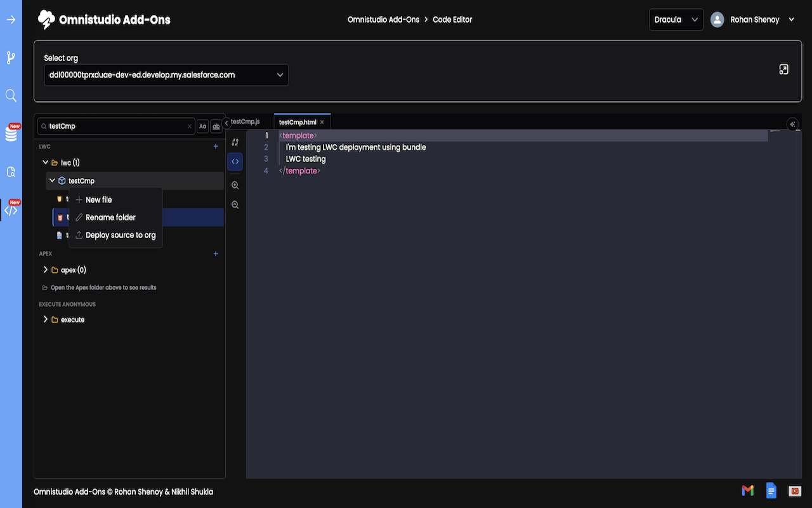Click 'Open the Apex folder above' hint
The height and width of the screenshot is (508, 812).
103,288
